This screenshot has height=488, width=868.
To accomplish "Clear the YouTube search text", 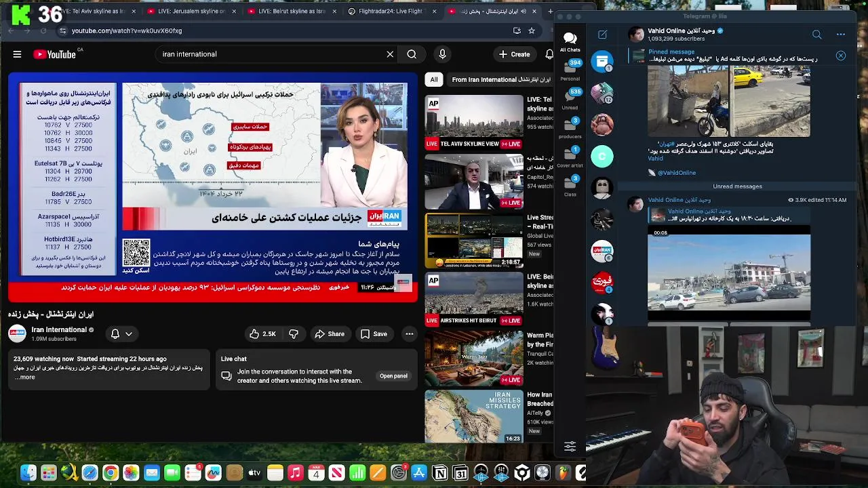I will point(390,54).
